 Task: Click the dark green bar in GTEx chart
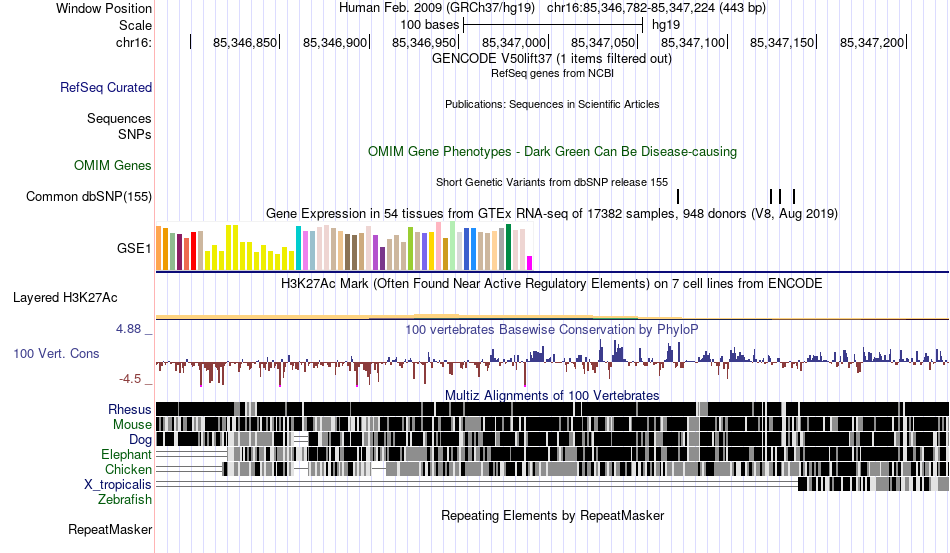click(508, 247)
